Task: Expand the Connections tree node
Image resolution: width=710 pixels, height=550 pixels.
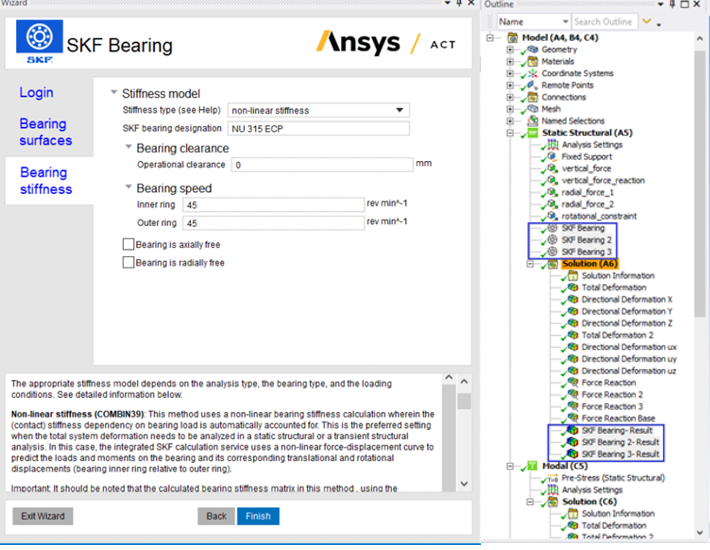Action: pos(510,97)
